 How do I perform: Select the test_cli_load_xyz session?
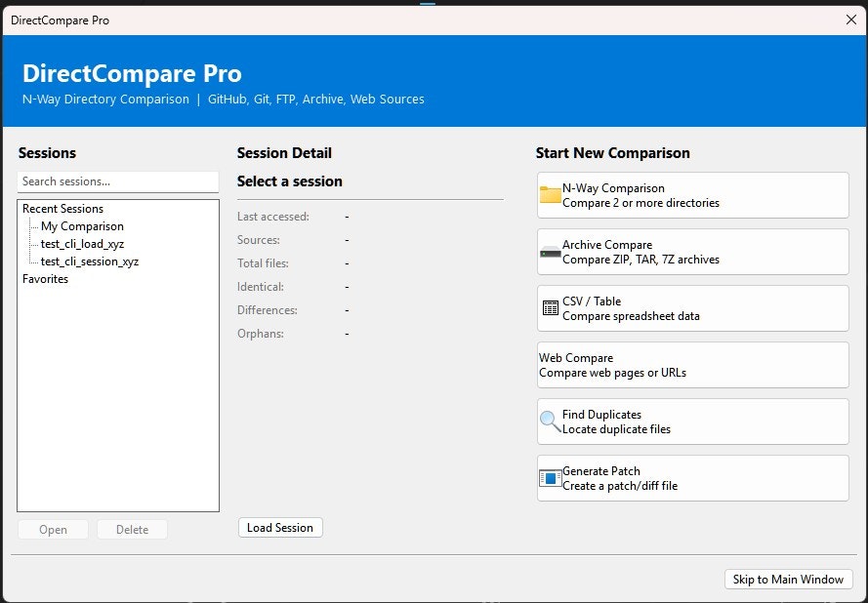(x=82, y=244)
